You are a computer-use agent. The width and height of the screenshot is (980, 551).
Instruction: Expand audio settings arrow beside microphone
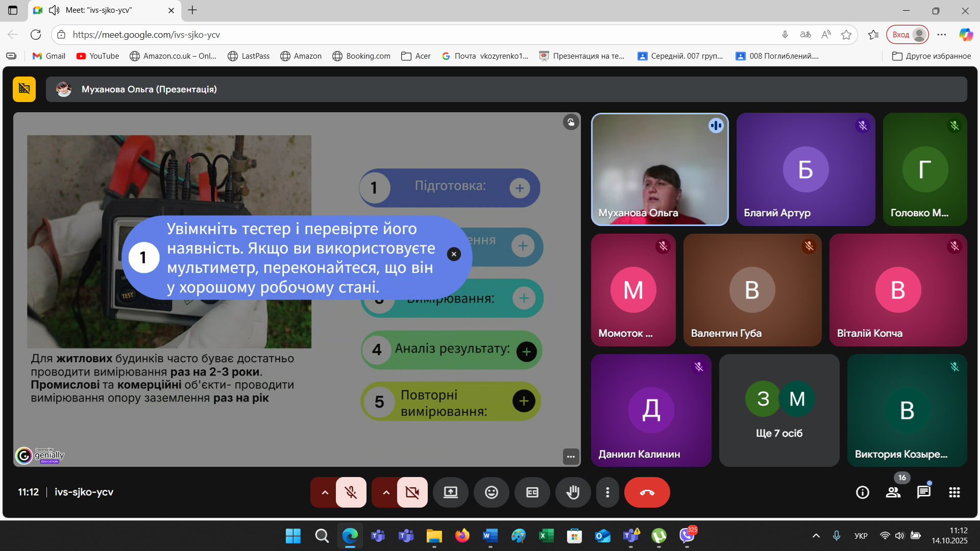pyautogui.click(x=325, y=492)
